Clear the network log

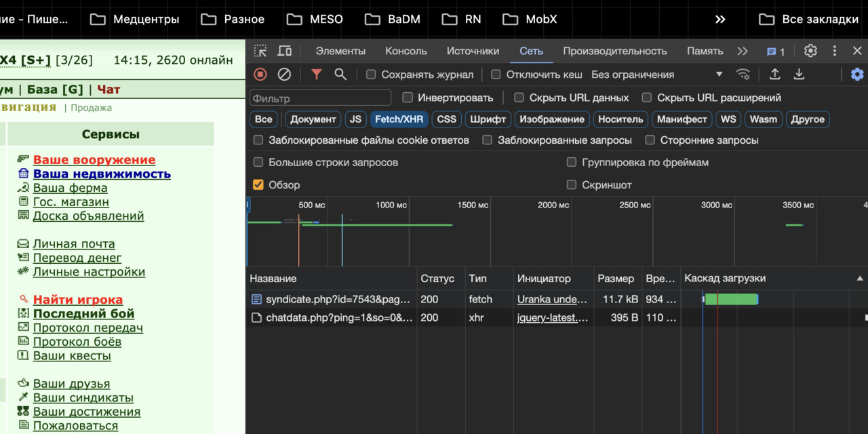click(x=285, y=74)
